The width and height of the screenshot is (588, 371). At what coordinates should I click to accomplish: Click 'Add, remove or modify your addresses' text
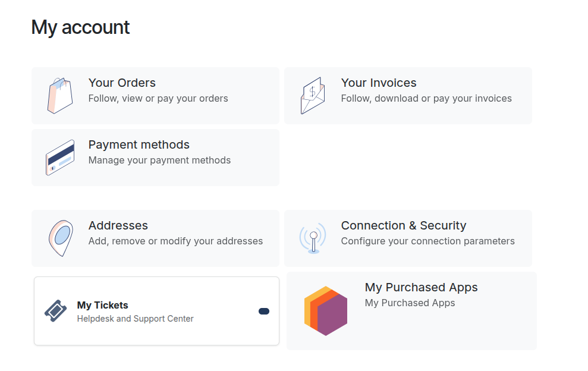click(x=176, y=241)
